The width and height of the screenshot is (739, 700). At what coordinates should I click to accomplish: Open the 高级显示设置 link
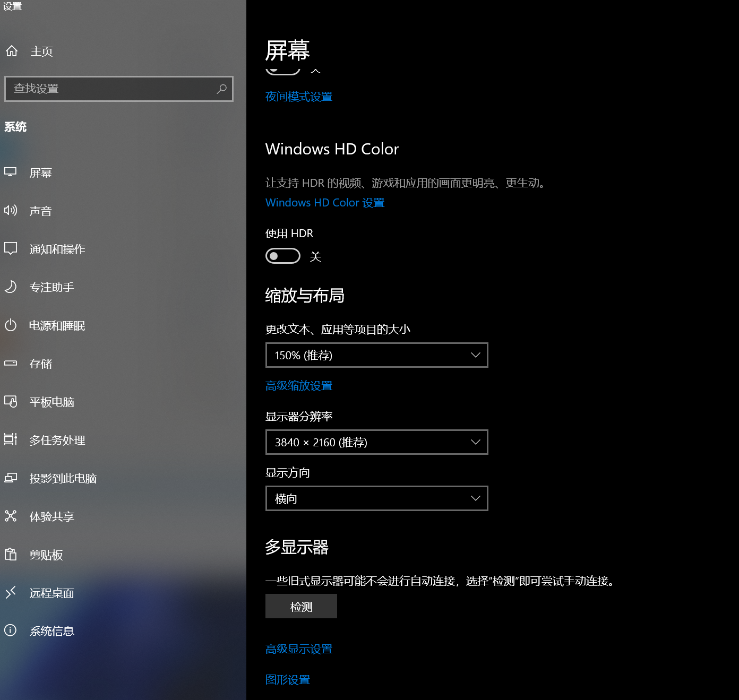299,649
